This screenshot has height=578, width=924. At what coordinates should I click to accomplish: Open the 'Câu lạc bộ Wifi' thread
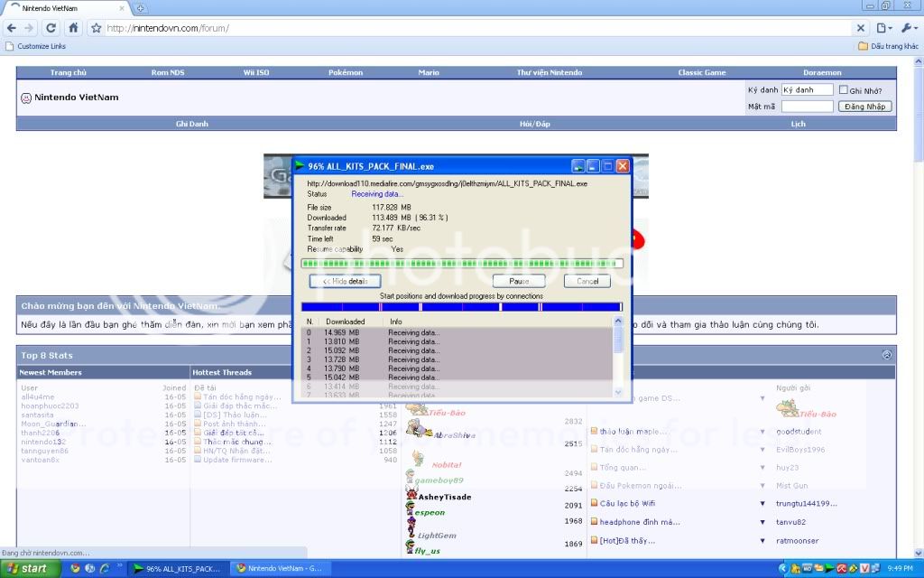(x=627, y=504)
